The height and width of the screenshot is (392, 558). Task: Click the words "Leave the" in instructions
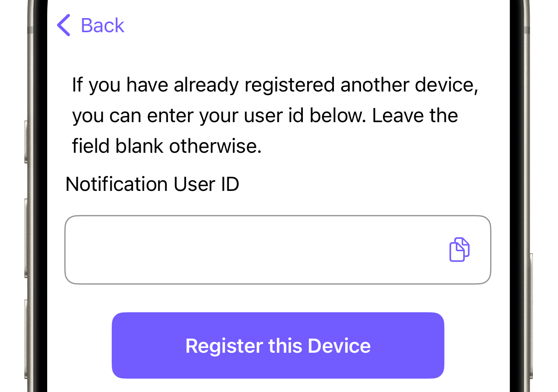415,116
